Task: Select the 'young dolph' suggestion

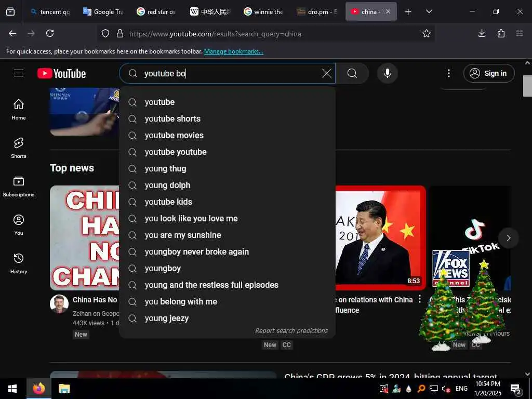Action: point(228,185)
